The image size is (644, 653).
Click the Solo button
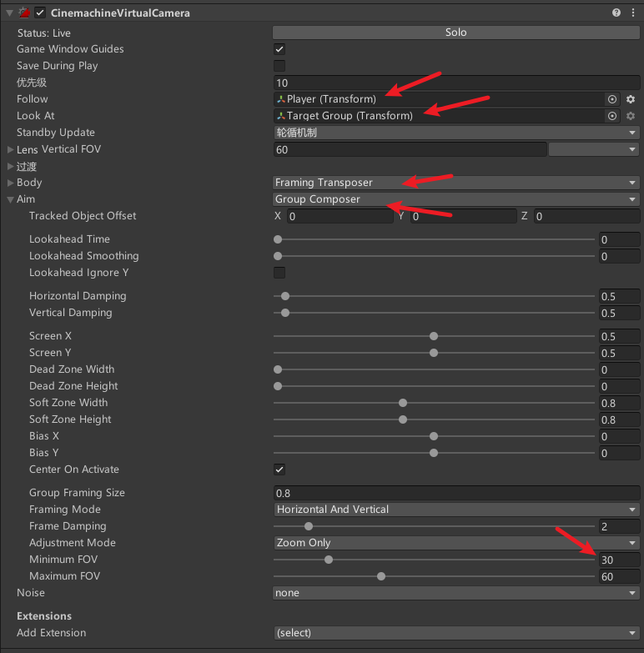pyautogui.click(x=456, y=33)
